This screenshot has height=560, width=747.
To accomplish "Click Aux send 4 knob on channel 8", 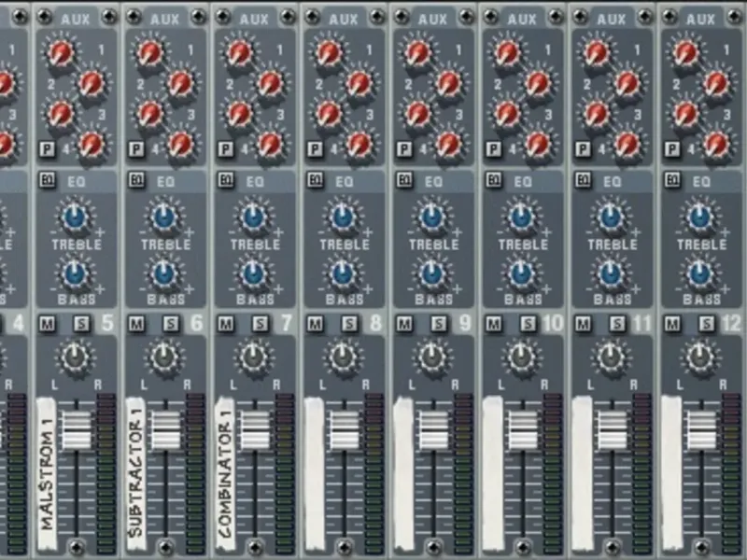I will pos(359,145).
